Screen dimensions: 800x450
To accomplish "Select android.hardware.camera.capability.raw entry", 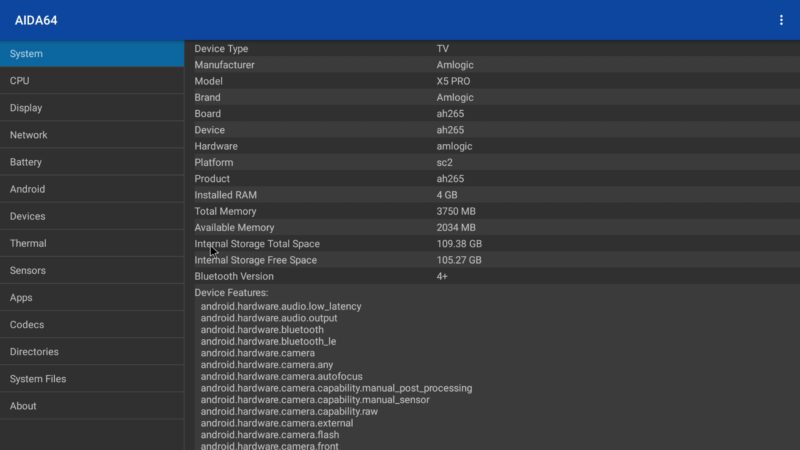I will 289,411.
